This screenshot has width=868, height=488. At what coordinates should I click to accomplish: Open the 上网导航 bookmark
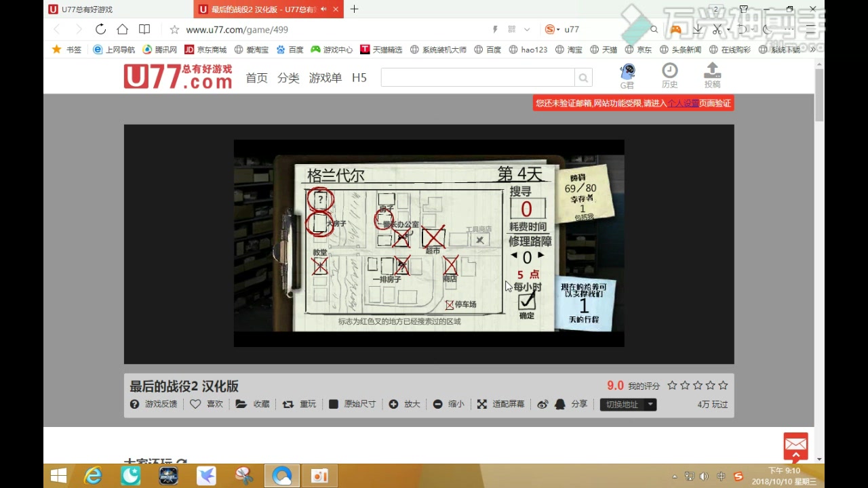114,49
